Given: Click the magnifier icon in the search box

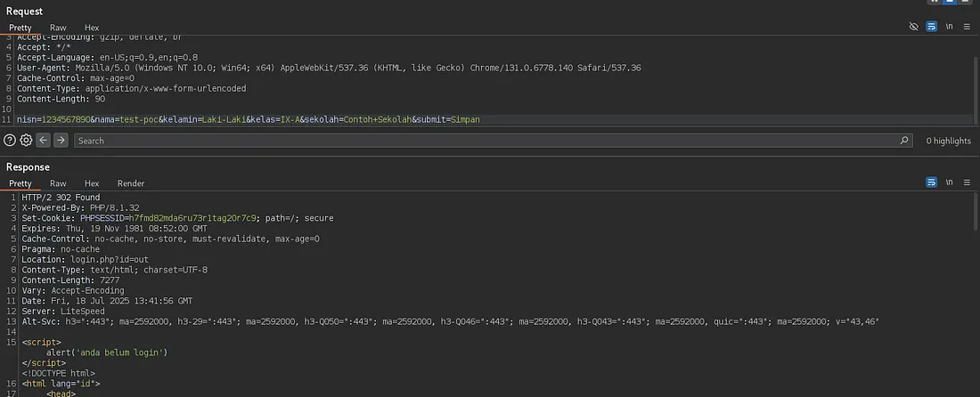Looking at the screenshot, I should pos(903,141).
